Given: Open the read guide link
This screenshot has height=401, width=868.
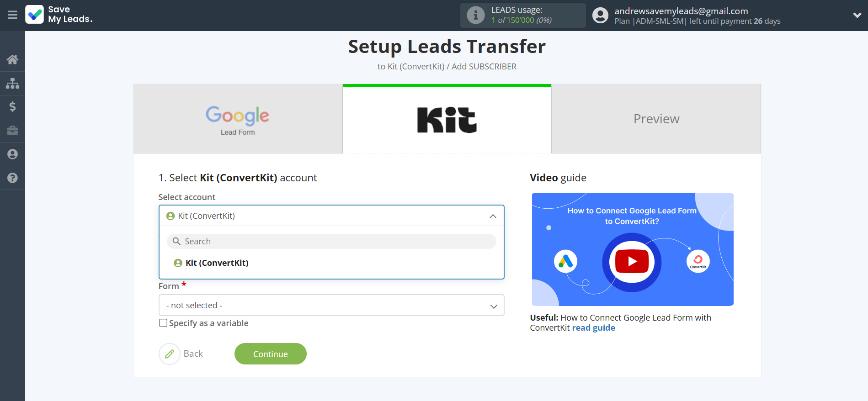Looking at the screenshot, I should tap(593, 328).
